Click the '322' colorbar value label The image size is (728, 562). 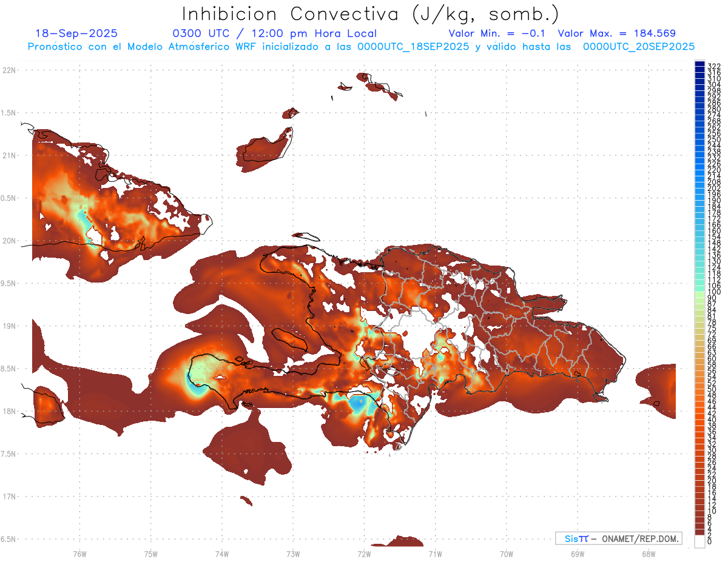click(x=714, y=66)
